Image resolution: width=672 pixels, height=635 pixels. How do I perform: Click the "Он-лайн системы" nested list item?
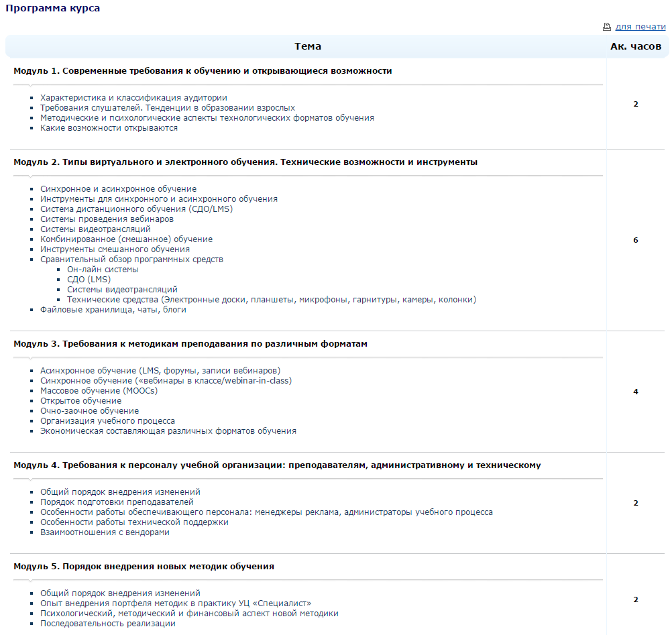[x=103, y=270]
